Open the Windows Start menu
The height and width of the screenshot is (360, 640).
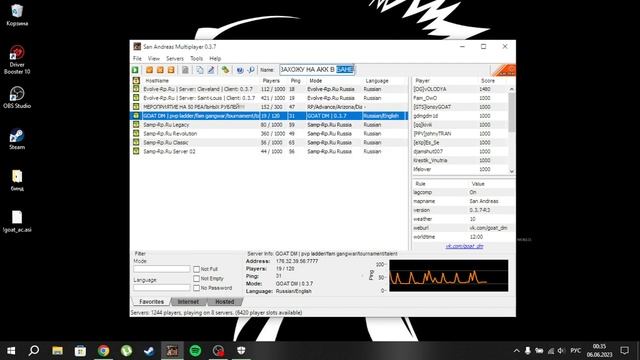pos(11,351)
